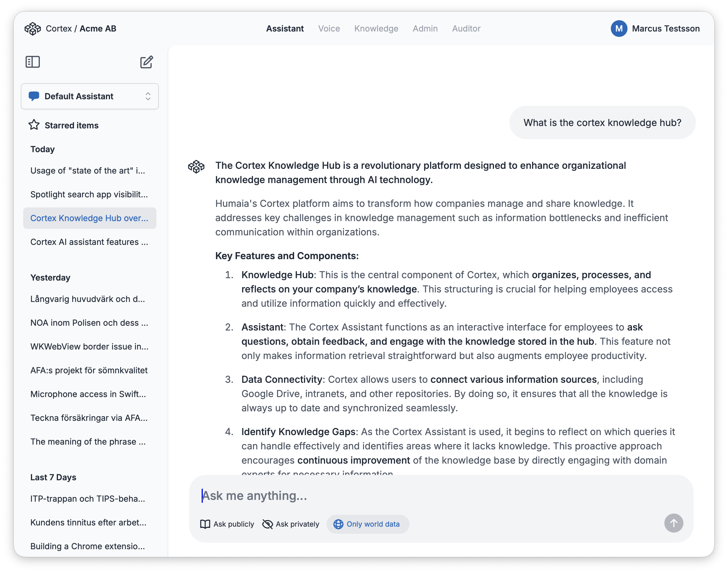The image size is (728, 573).
Task: Click the send arrow button
Action: pos(674,523)
